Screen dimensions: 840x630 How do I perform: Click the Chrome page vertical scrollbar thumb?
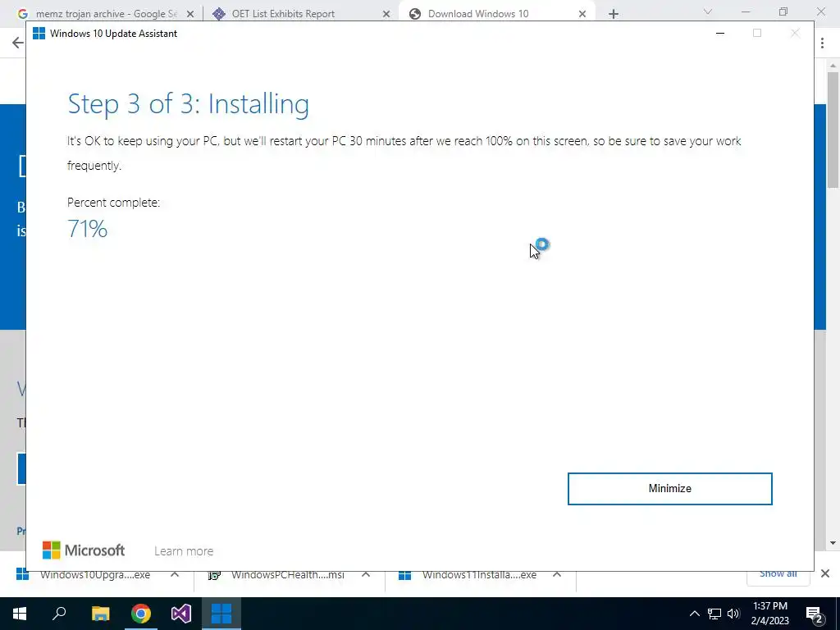tap(833, 129)
